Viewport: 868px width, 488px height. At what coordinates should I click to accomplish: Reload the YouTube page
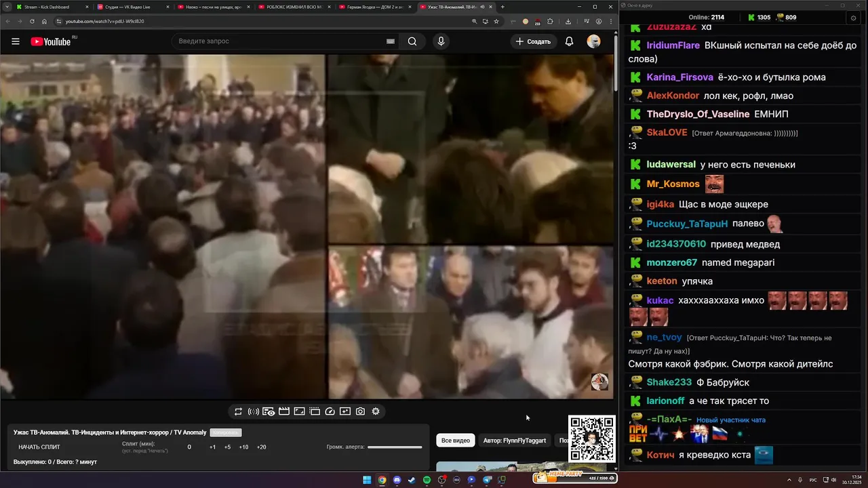click(32, 21)
